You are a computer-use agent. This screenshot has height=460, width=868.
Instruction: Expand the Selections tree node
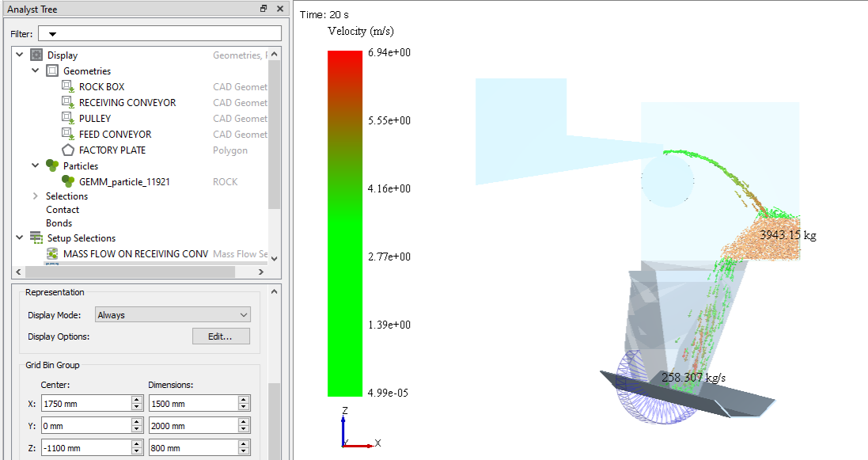(x=35, y=196)
